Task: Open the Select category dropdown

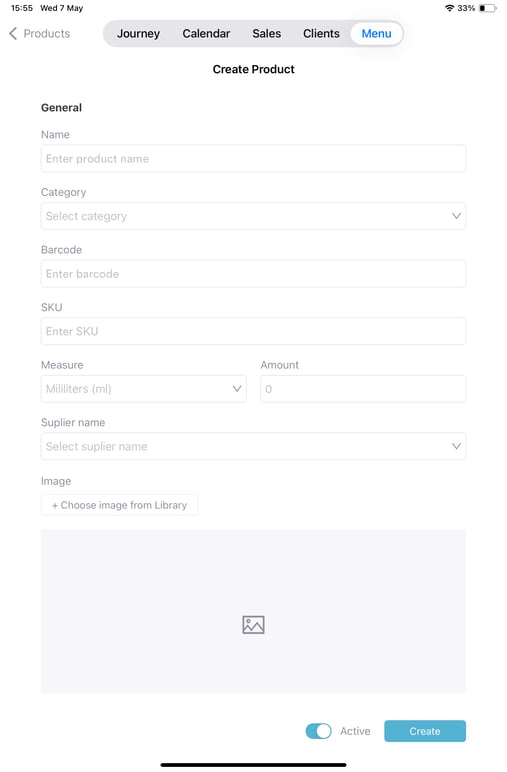Action: (254, 216)
